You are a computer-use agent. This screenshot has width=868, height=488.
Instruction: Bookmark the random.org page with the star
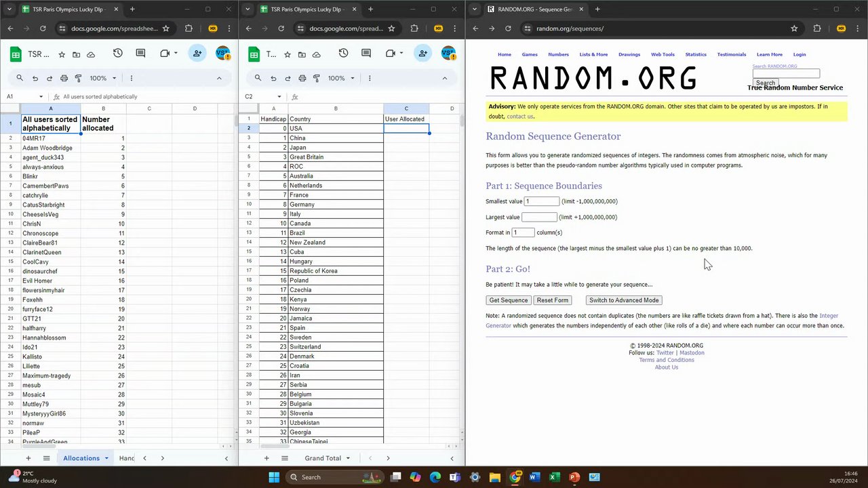tap(794, 28)
